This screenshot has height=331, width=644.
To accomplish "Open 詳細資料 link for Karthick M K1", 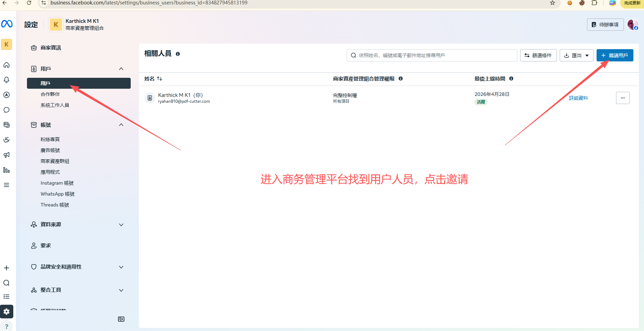I will [x=578, y=98].
